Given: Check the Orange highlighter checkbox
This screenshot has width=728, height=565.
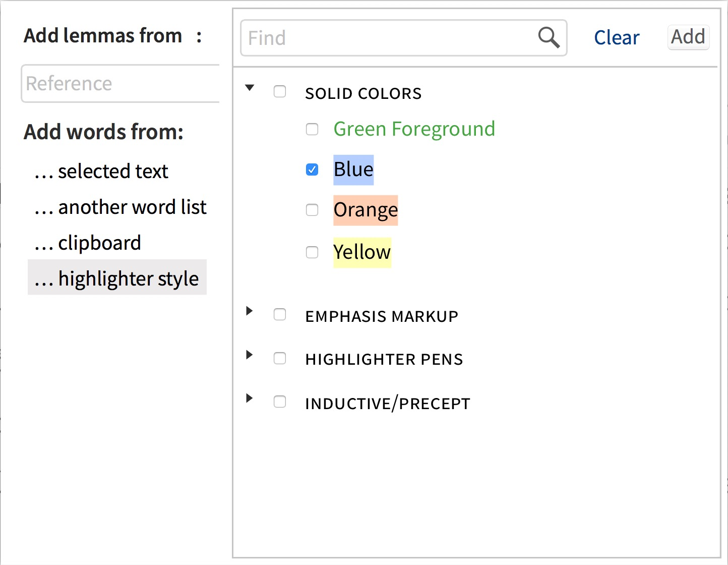Looking at the screenshot, I should pos(312,210).
